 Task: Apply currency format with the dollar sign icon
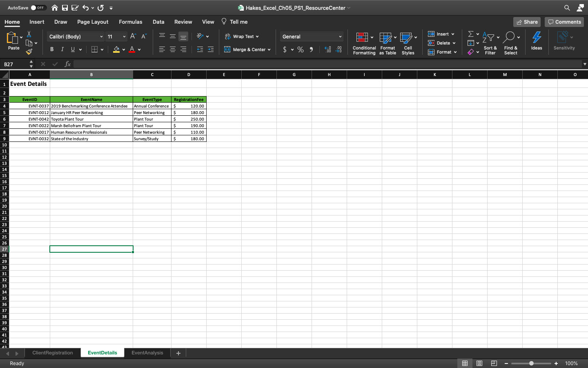285,49
